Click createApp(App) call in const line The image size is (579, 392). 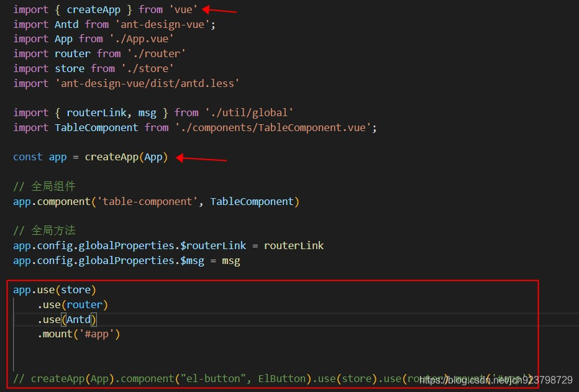(x=126, y=157)
